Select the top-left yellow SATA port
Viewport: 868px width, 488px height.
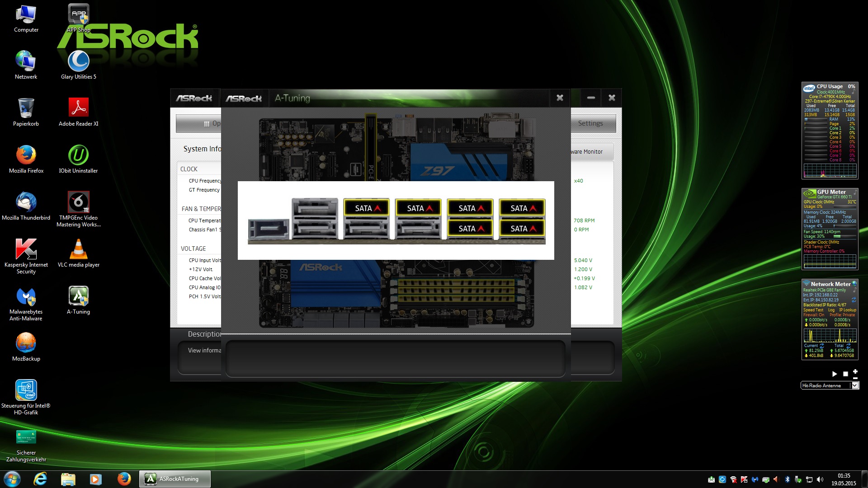366,208
